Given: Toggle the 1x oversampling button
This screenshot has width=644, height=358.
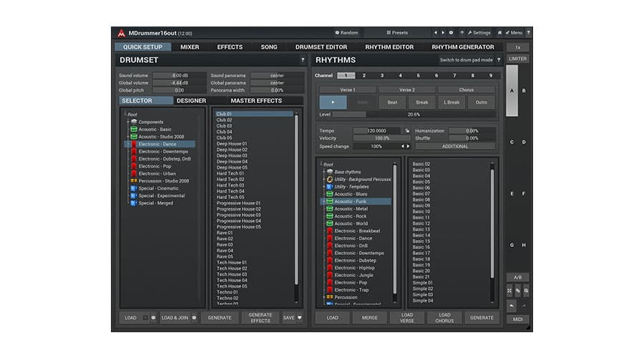Looking at the screenshot, I should [517, 47].
